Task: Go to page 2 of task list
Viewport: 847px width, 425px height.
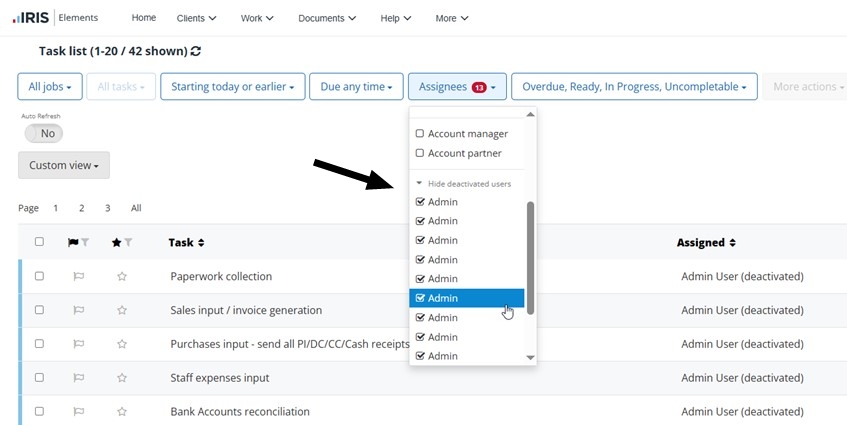Action: (82, 208)
